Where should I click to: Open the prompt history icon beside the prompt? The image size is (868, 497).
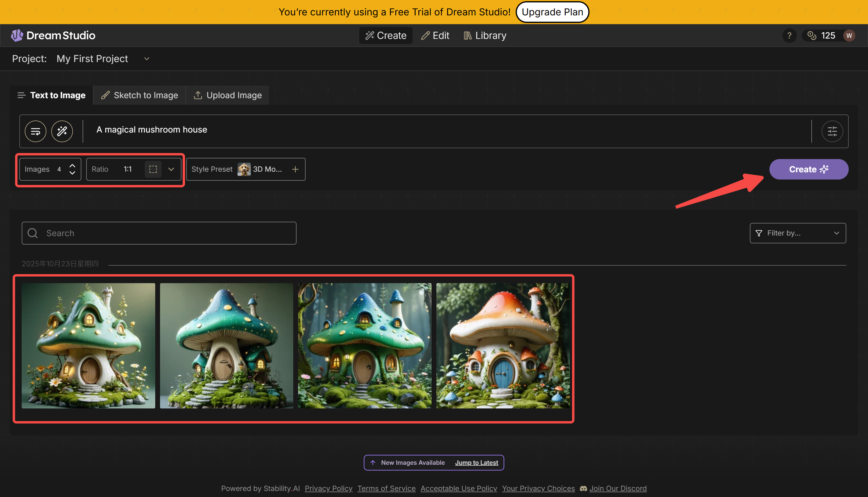click(x=35, y=131)
